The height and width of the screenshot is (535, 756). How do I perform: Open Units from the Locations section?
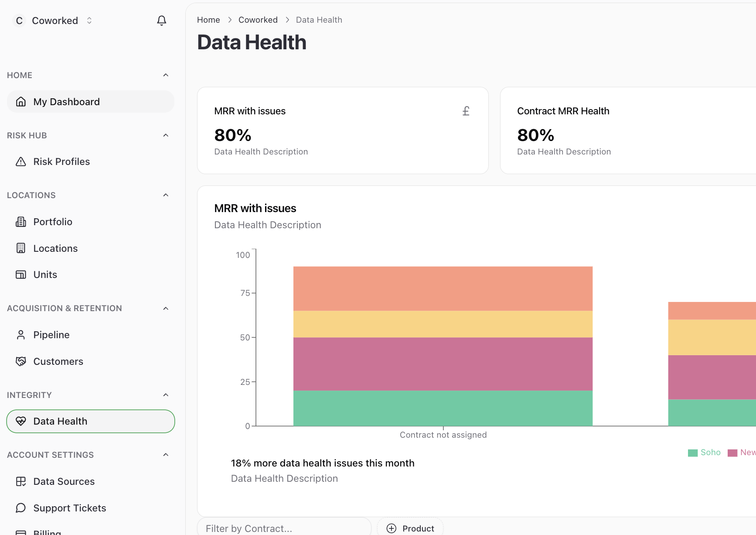tap(45, 274)
